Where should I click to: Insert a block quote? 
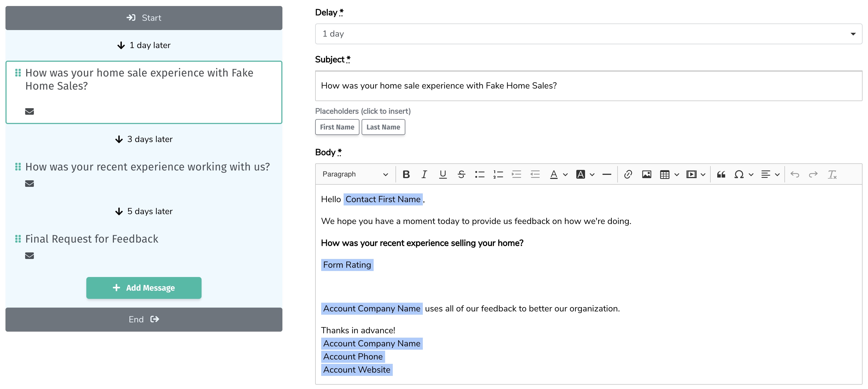(721, 174)
